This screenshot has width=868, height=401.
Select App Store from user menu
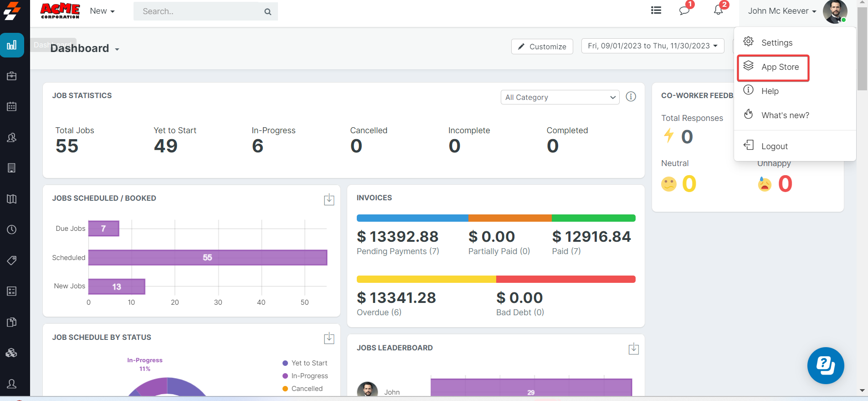click(780, 67)
